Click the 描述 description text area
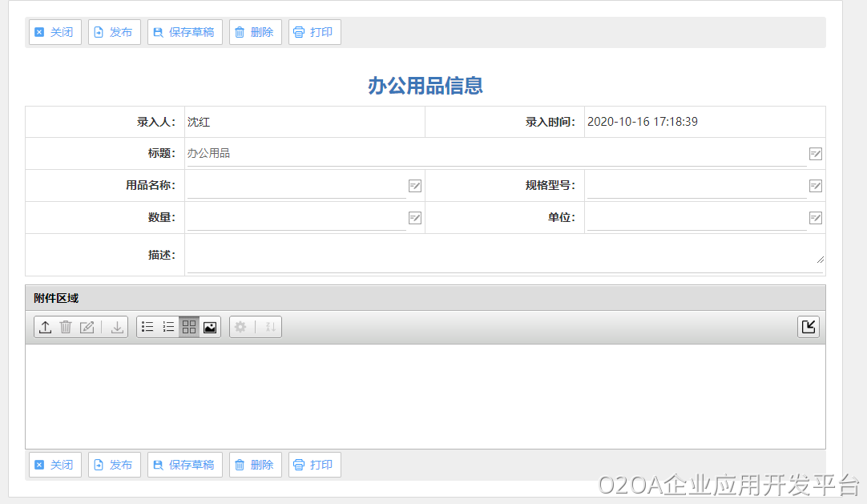The width and height of the screenshot is (867, 504). point(505,255)
